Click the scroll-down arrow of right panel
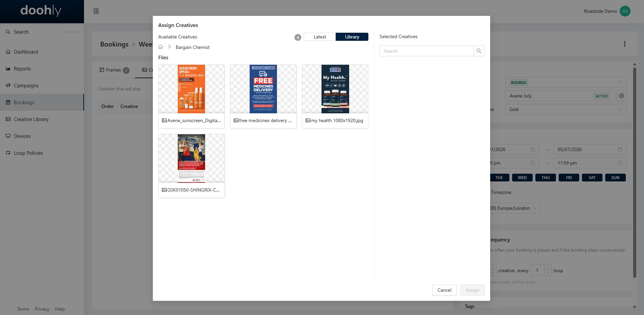Image resolution: width=644 pixels, height=315 pixels. pyautogui.click(x=635, y=307)
